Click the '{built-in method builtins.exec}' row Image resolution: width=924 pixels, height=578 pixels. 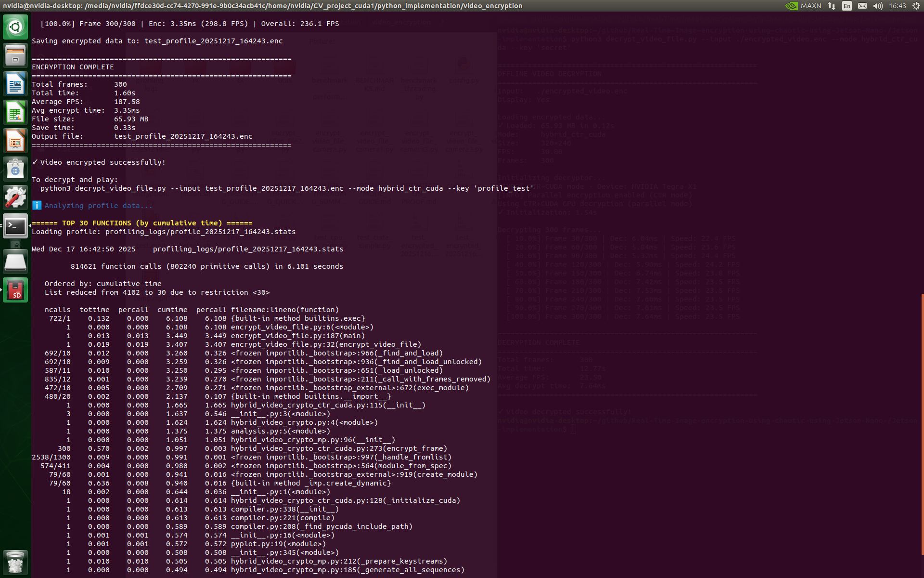point(198,318)
